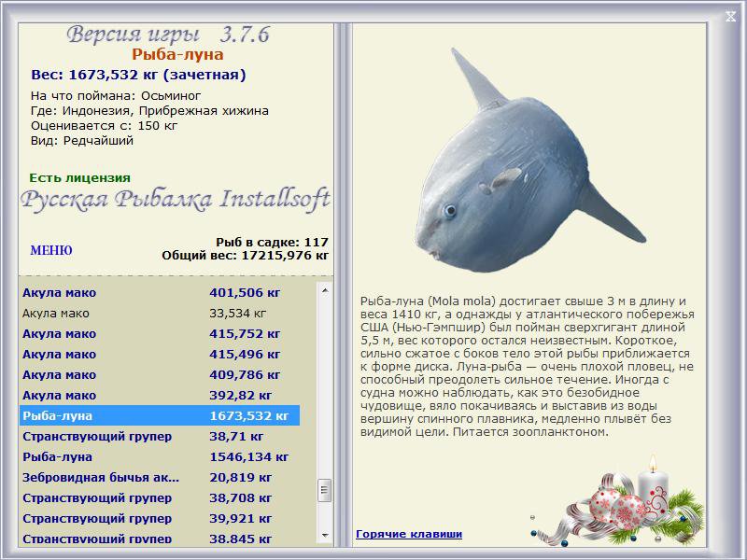This screenshot has width=747, height=560.
Task: Select Акула мако weighing 409,786 кг
Action: pos(160,375)
